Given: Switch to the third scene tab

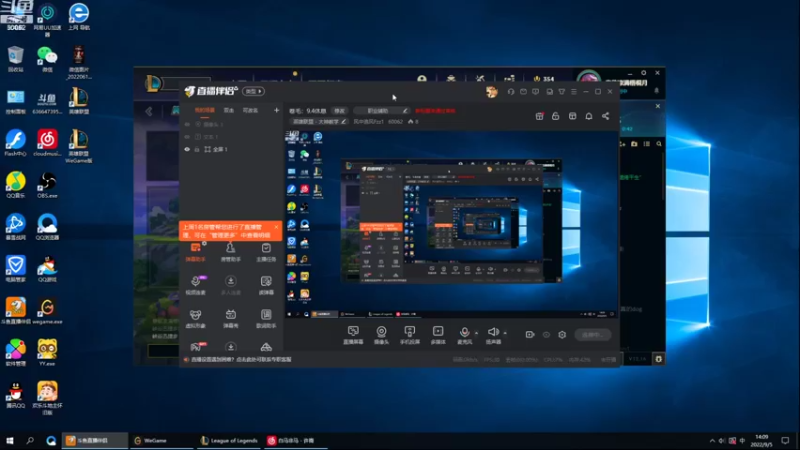Looking at the screenshot, I should 250,110.
